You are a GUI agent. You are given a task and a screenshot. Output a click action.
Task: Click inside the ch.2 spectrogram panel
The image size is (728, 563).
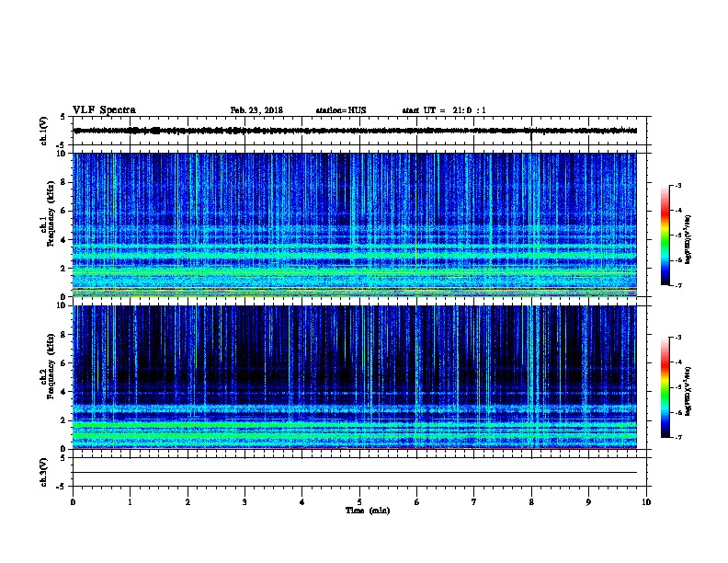355,377
